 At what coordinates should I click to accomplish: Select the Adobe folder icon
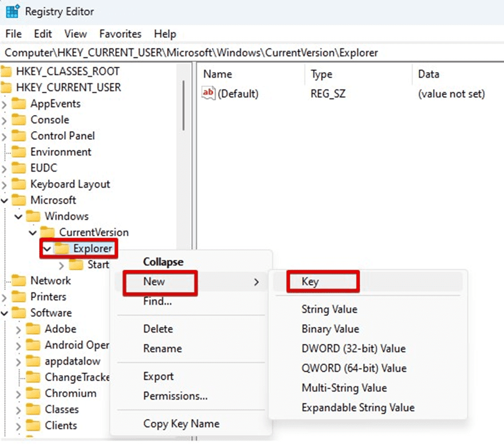click(34, 329)
